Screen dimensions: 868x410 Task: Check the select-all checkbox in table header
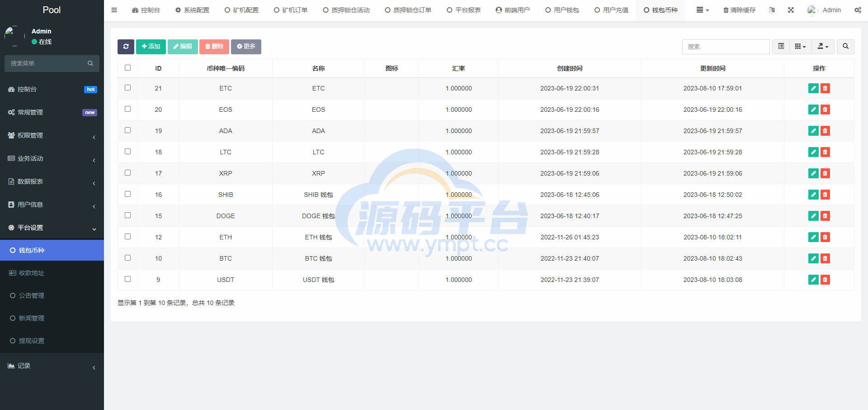tap(127, 68)
